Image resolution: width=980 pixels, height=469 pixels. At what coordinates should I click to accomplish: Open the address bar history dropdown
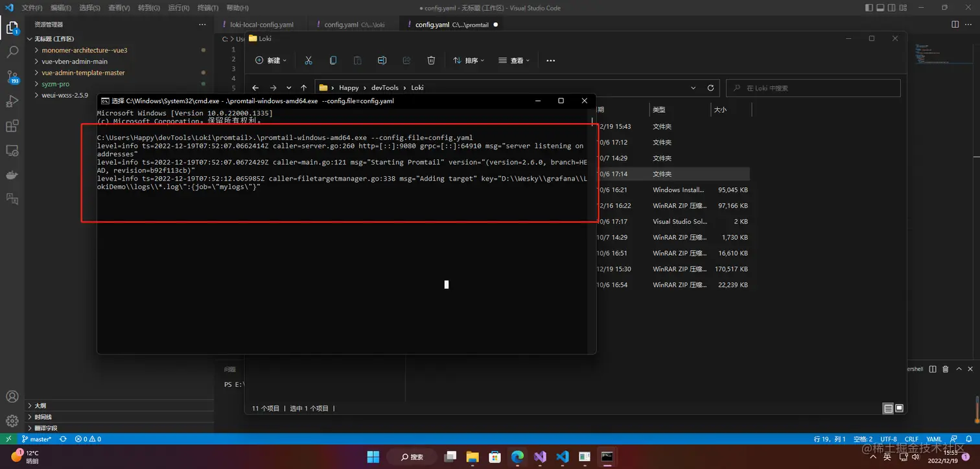694,87
